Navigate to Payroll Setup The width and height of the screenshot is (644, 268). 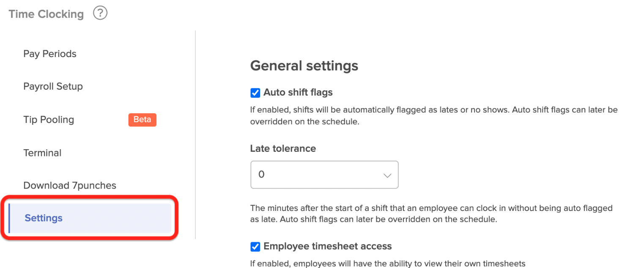(x=53, y=86)
